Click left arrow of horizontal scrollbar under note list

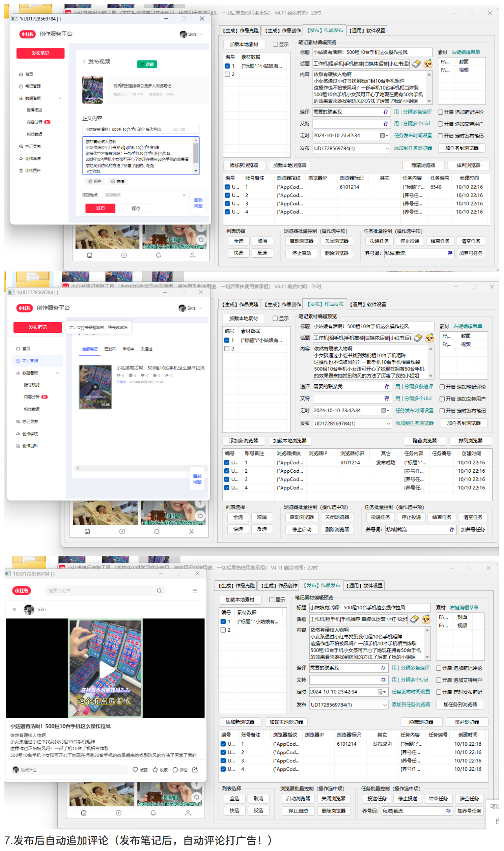pos(78,468)
